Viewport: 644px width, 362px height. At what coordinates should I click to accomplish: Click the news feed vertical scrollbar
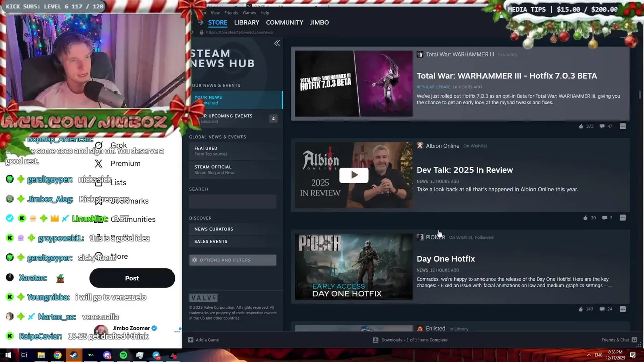click(x=640, y=95)
